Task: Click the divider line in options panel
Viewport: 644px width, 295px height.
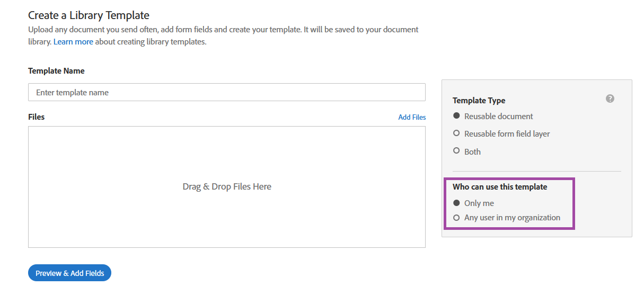Action: [536, 171]
